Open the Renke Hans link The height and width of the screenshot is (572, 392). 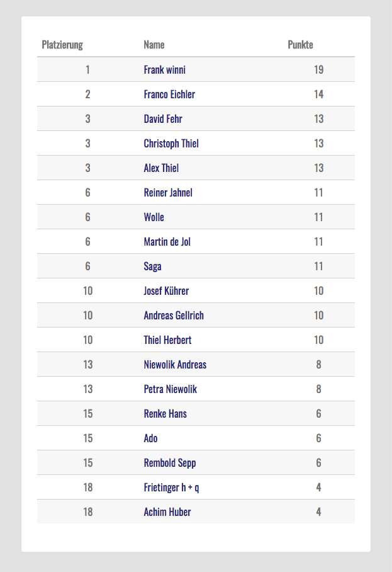coord(165,414)
